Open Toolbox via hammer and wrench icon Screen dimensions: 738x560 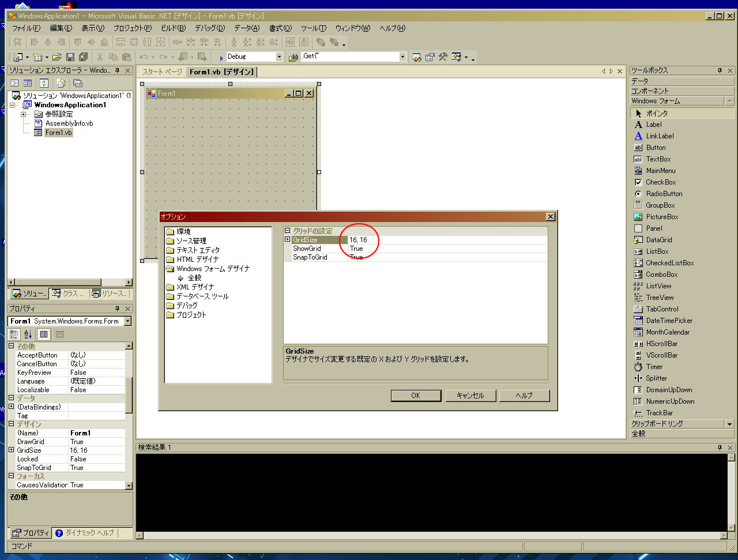click(443, 57)
